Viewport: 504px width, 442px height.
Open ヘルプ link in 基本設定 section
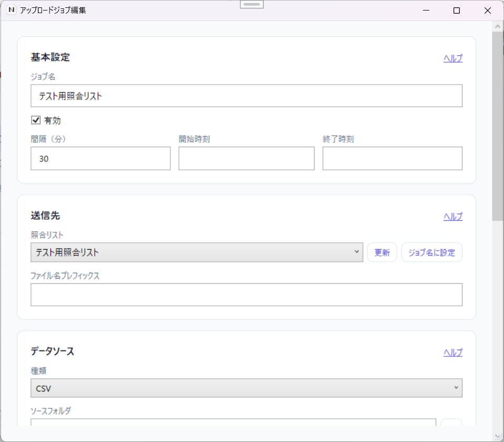click(x=453, y=58)
